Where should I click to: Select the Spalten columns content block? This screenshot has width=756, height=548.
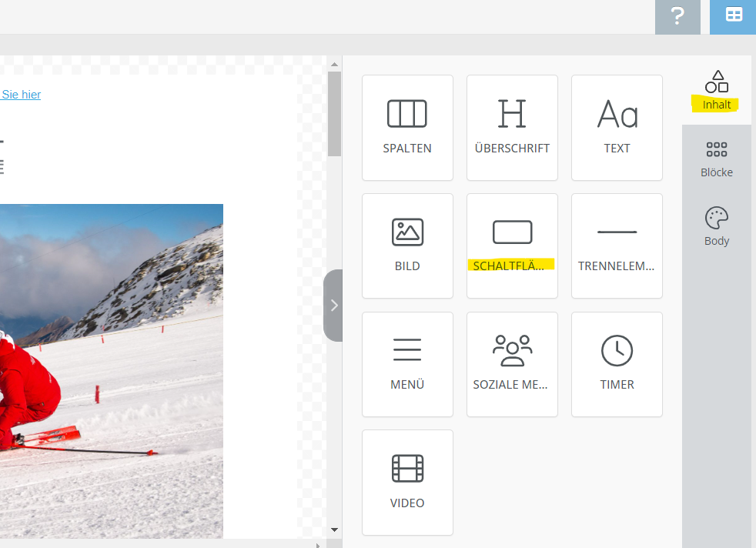pyautogui.click(x=407, y=128)
